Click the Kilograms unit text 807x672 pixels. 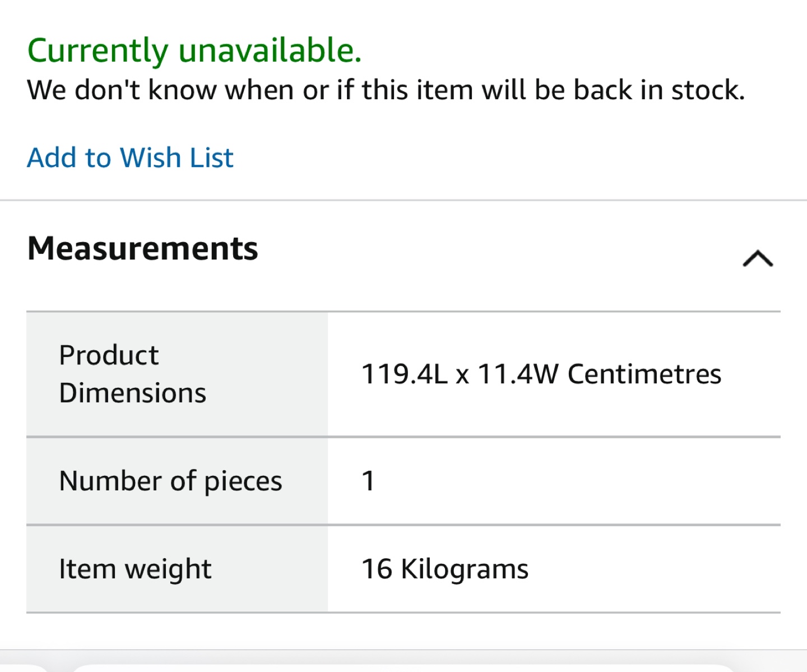pyautogui.click(x=465, y=569)
